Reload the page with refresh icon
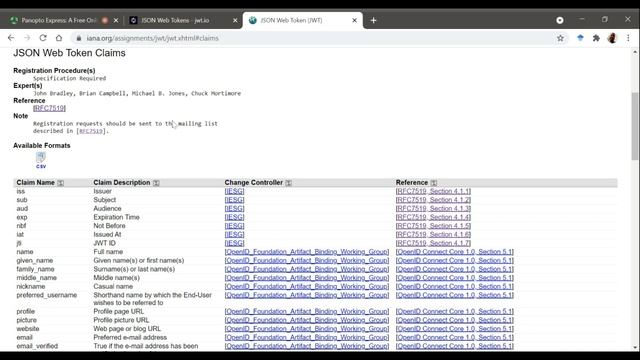This screenshot has height=360, width=640. pyautogui.click(x=43, y=38)
